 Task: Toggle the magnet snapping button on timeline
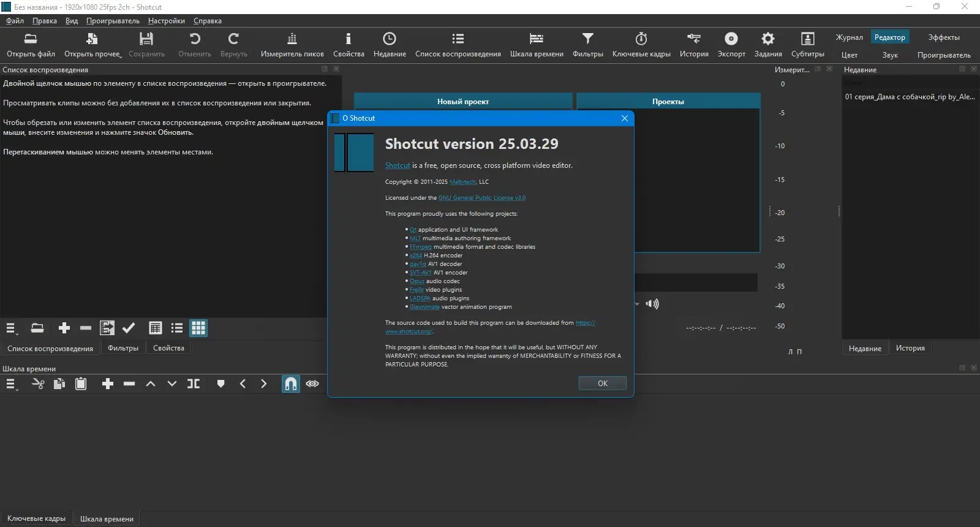291,384
